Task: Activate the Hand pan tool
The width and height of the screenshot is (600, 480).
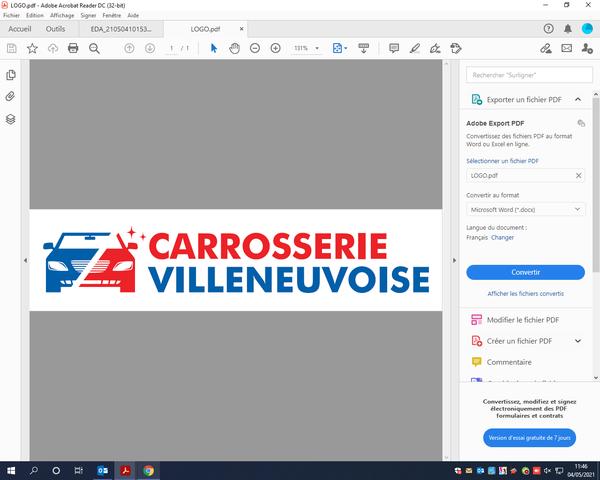Action: pyautogui.click(x=235, y=48)
